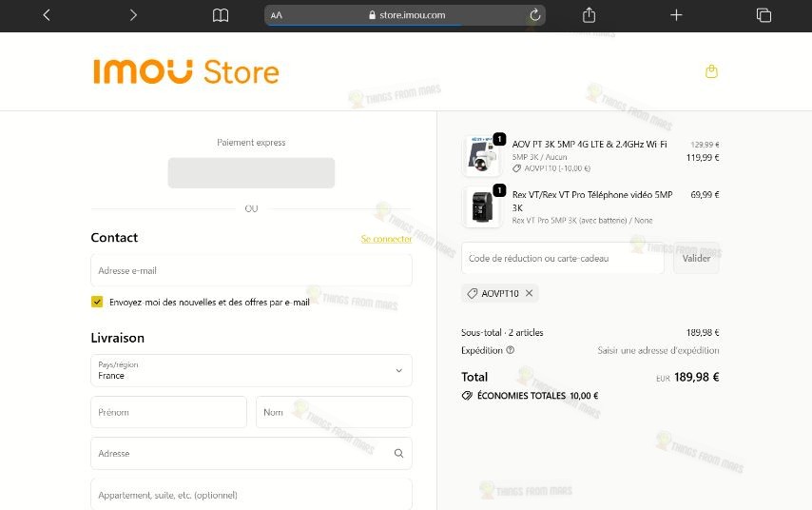Focus the Code de réduction field
Image resolution: width=812 pixels, height=510 pixels.
point(562,258)
